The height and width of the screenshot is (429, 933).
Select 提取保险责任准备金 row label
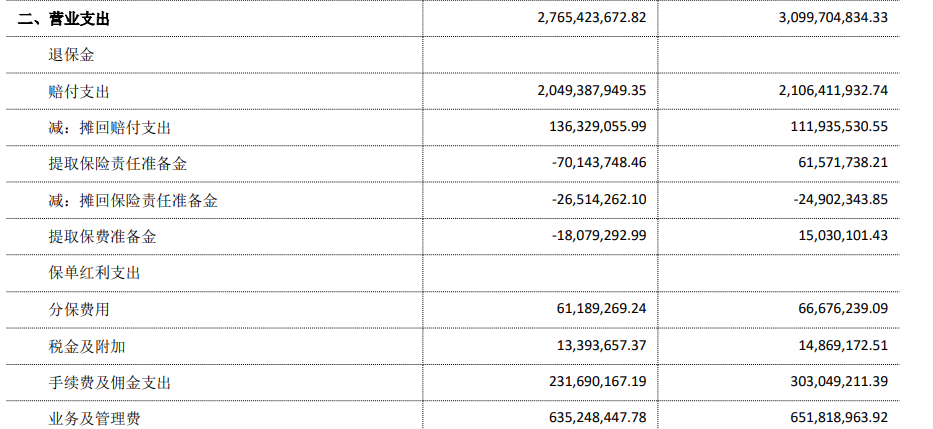tap(118, 164)
